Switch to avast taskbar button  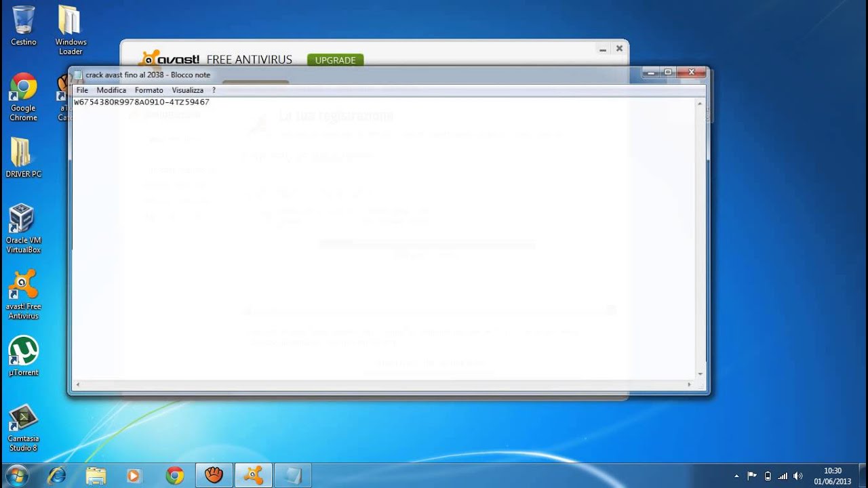pos(253,476)
